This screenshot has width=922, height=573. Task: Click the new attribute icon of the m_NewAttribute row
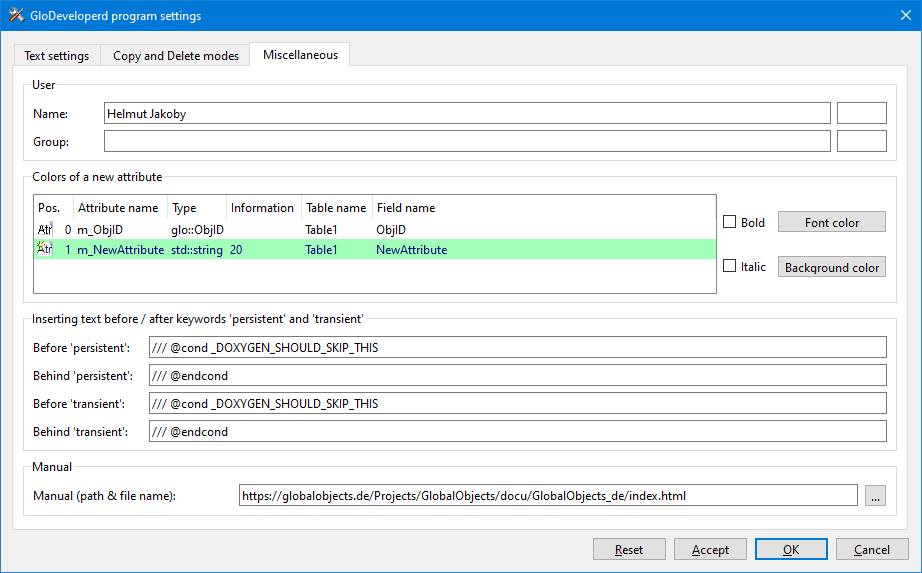point(45,249)
